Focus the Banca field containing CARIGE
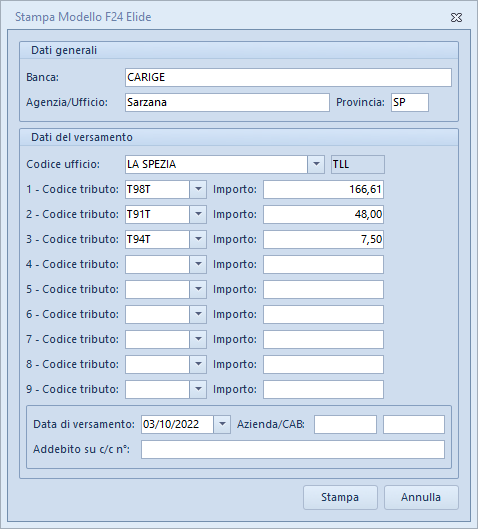This screenshot has height=529, width=478. pos(288,77)
